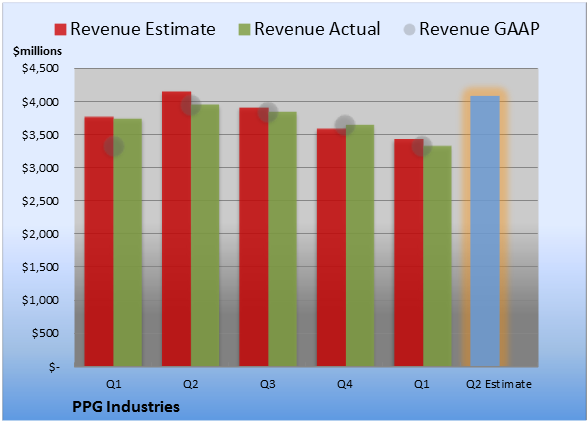Click the GAAP marker on Q4 bars
Screen dimensions: 588x422
point(345,125)
